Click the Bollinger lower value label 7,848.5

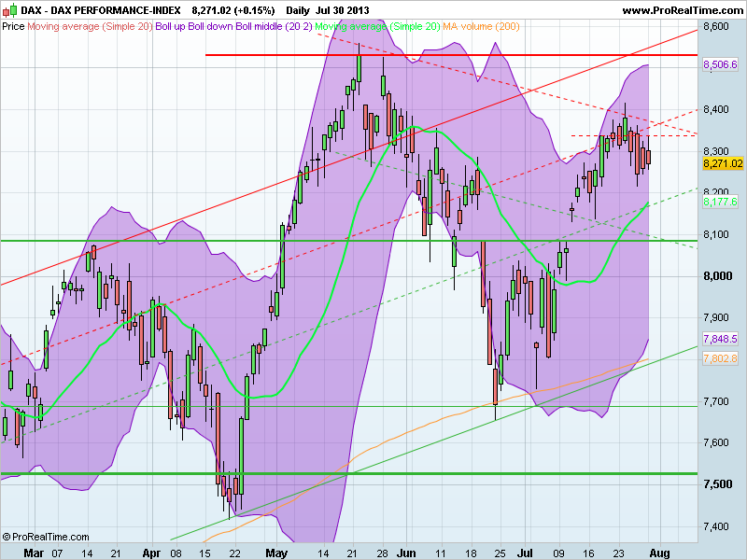[720, 339]
